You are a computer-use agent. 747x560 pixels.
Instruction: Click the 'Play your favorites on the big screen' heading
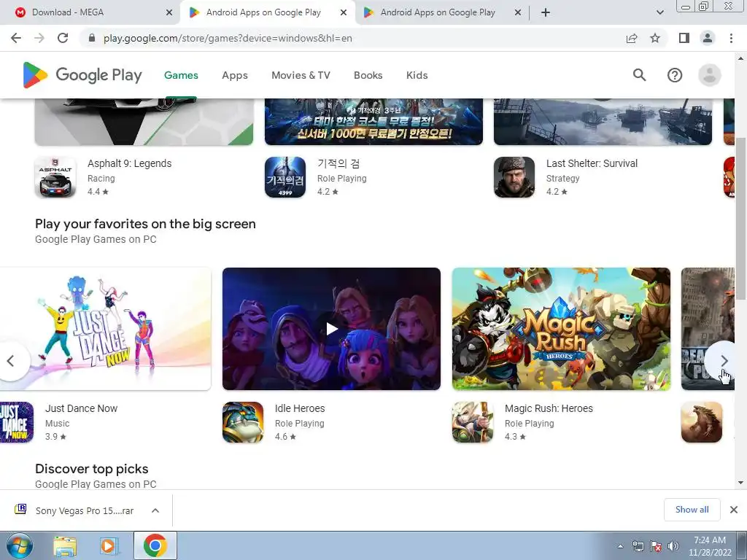click(x=145, y=224)
